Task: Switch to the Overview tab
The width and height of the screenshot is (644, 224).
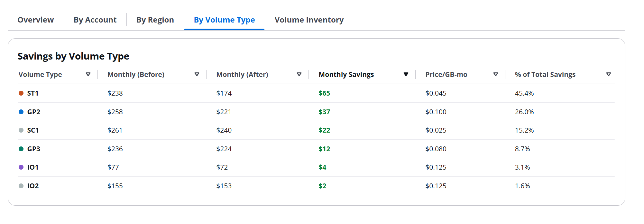Action: pyautogui.click(x=36, y=20)
